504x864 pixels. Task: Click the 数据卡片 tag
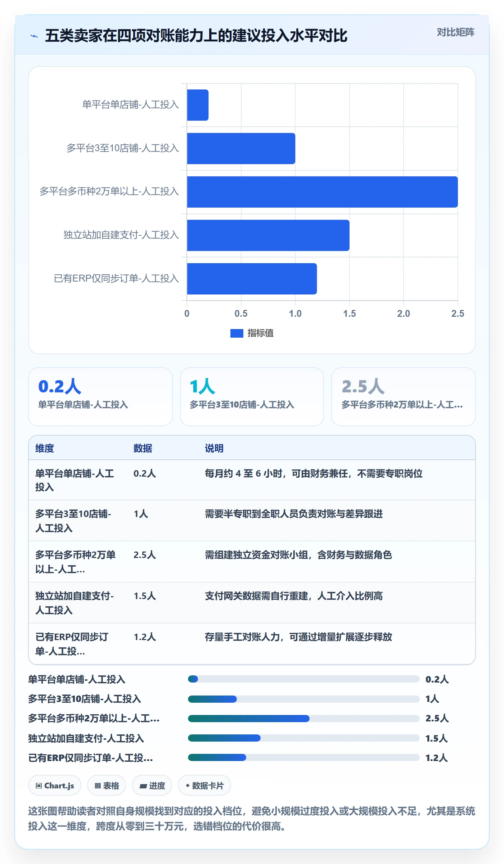204,786
